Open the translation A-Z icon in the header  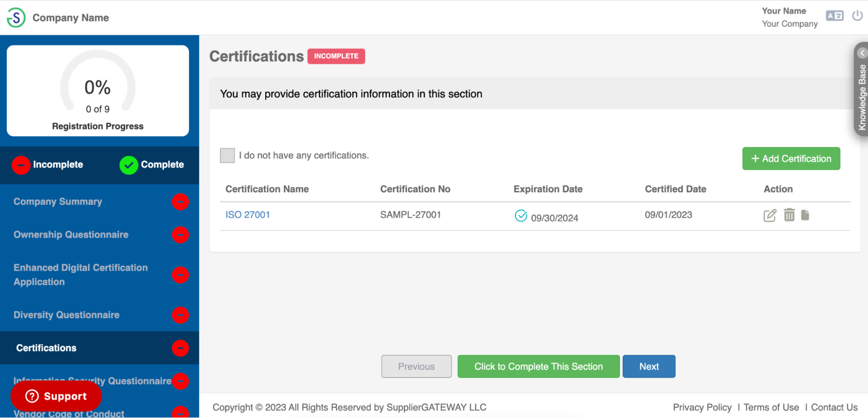point(834,16)
